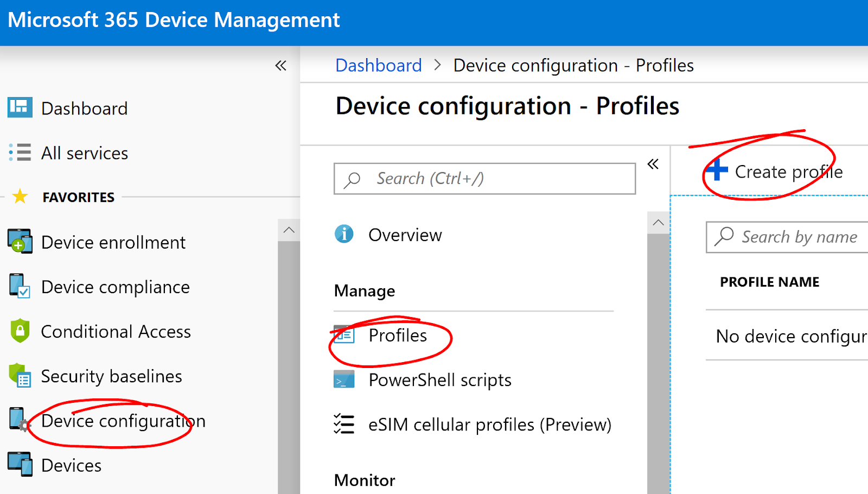
Task: Click the Security baselines shield icon
Action: (19, 376)
